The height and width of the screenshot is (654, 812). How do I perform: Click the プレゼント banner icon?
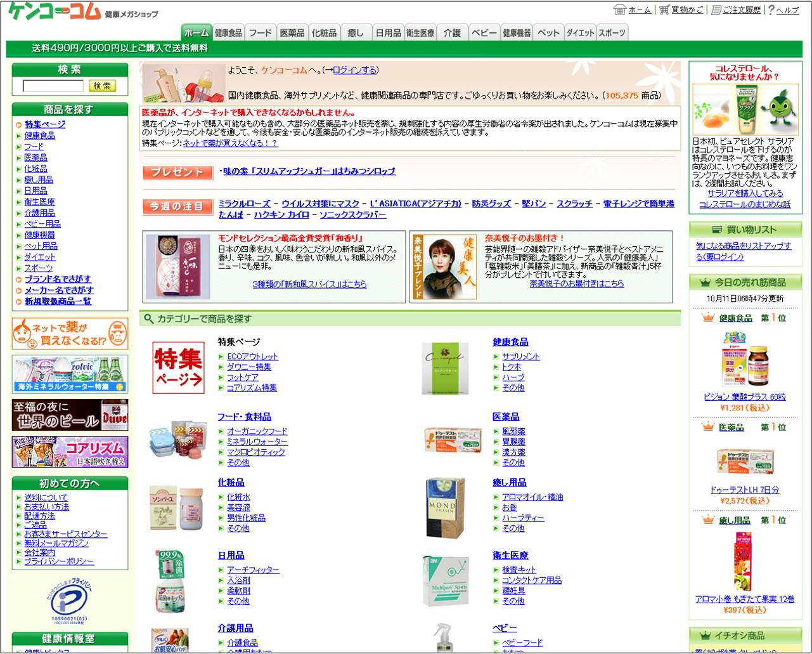[177, 172]
